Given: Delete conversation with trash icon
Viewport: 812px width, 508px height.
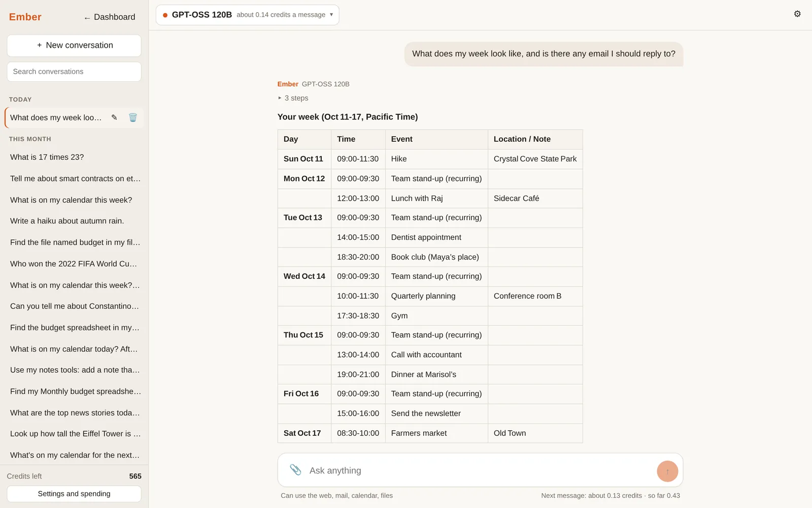Looking at the screenshot, I should pyautogui.click(x=133, y=117).
